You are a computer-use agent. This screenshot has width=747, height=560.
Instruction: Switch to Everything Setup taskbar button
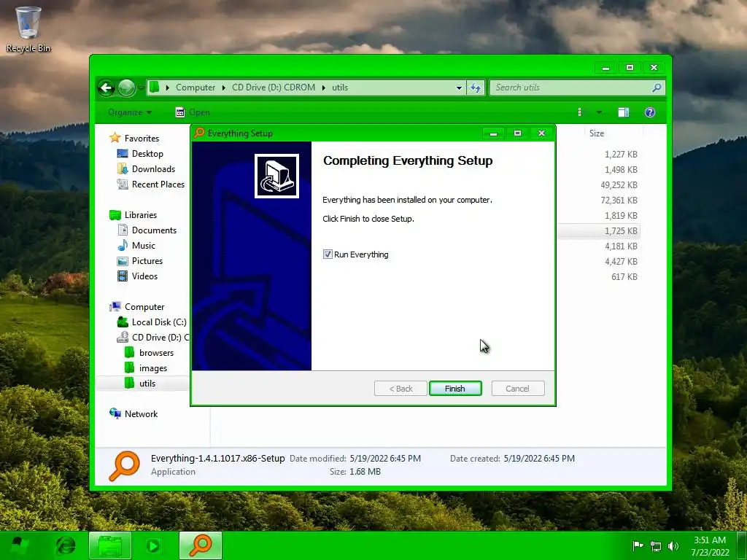click(x=201, y=545)
